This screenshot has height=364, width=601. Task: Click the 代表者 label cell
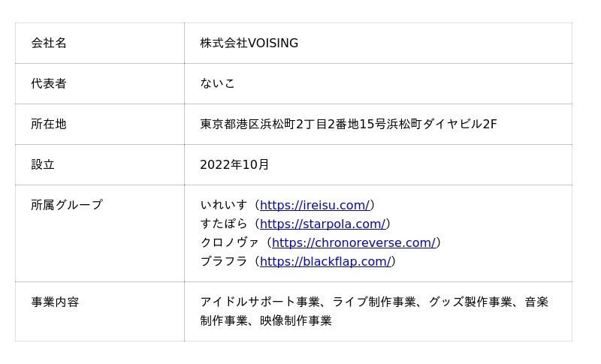point(100,84)
